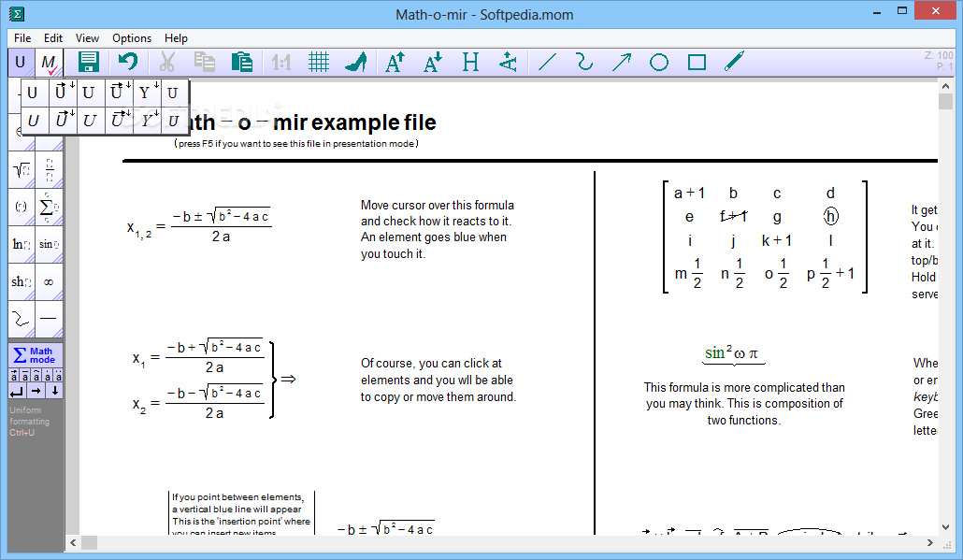Viewport: 963px width, 560px height.
Task: Insert sh hyperbolic function from toolbox
Action: click(x=22, y=281)
